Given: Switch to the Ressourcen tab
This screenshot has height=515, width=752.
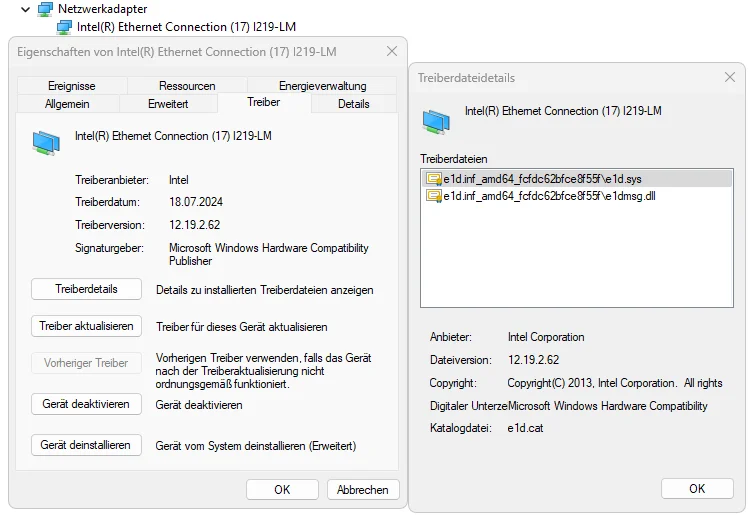Looking at the screenshot, I should (187, 86).
